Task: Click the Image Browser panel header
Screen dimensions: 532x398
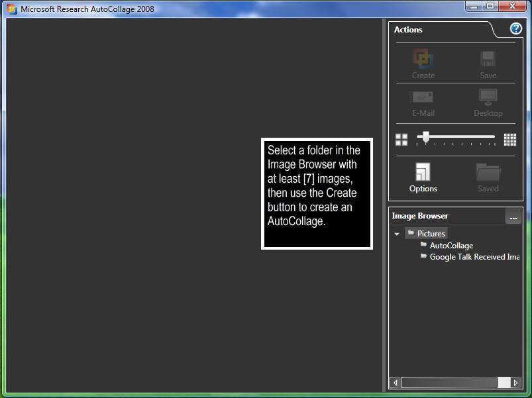Action: point(420,216)
